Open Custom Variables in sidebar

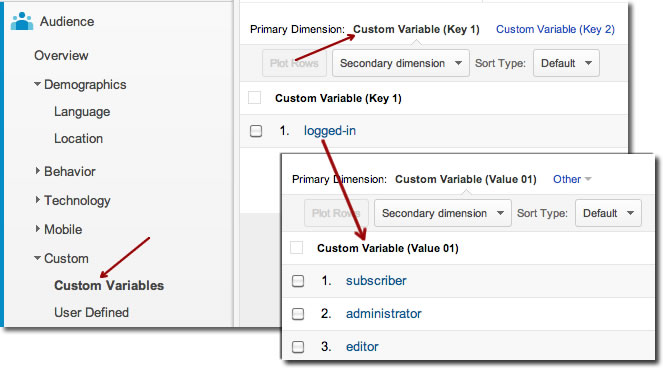click(109, 286)
